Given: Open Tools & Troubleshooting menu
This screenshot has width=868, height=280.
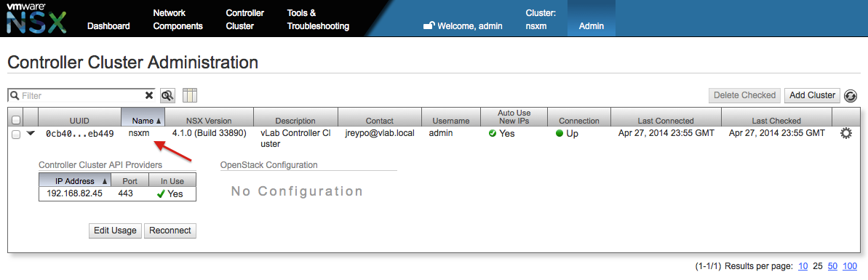Looking at the screenshot, I should click(x=318, y=20).
